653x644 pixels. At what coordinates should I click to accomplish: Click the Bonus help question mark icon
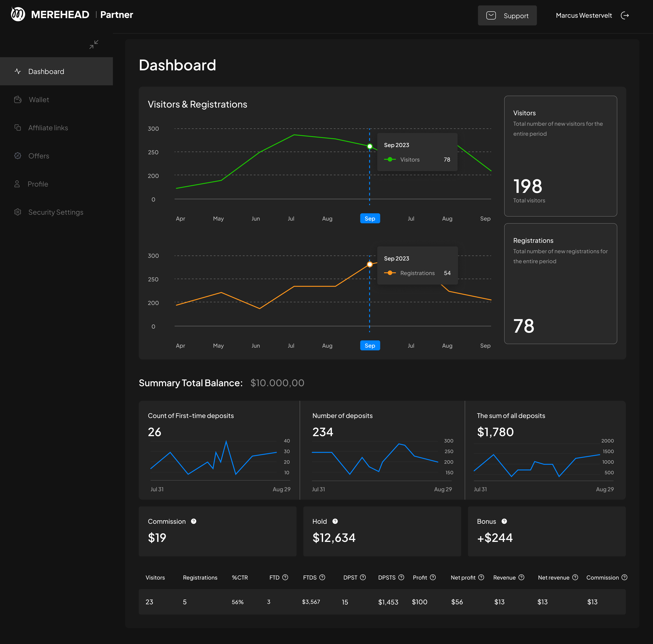[x=504, y=521]
